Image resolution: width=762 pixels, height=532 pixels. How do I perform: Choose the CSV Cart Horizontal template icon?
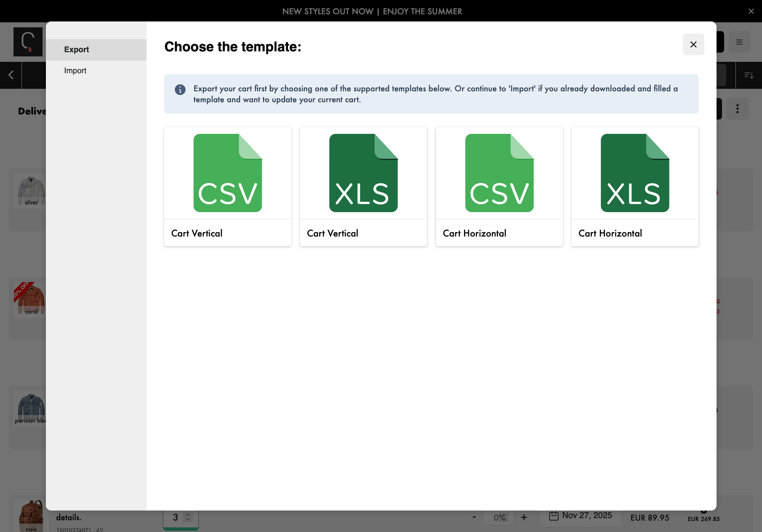coord(499,173)
